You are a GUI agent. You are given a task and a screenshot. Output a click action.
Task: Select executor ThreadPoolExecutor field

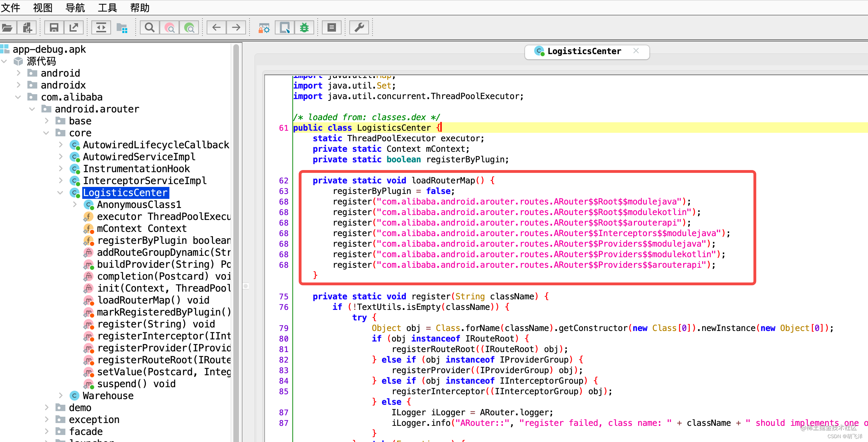click(x=164, y=216)
